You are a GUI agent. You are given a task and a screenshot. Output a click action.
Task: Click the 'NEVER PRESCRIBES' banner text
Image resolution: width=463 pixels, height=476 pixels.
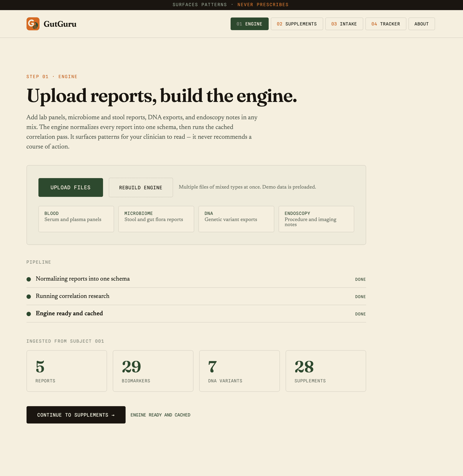(x=263, y=5)
